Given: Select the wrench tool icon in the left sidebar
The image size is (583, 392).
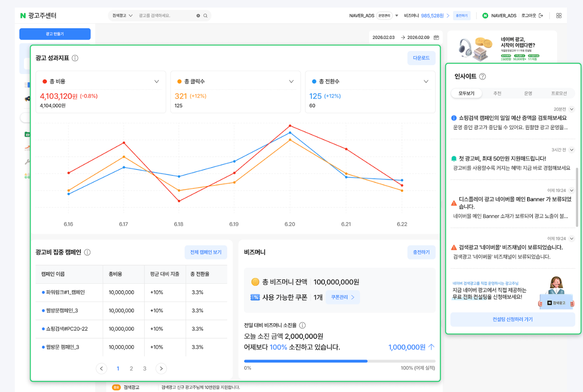Looking at the screenshot, I should 26,162.
